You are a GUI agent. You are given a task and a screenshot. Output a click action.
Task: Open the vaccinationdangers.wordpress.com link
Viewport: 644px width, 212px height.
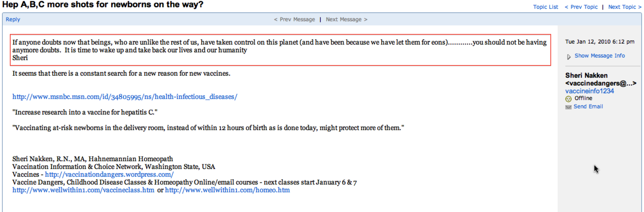click(x=109, y=174)
